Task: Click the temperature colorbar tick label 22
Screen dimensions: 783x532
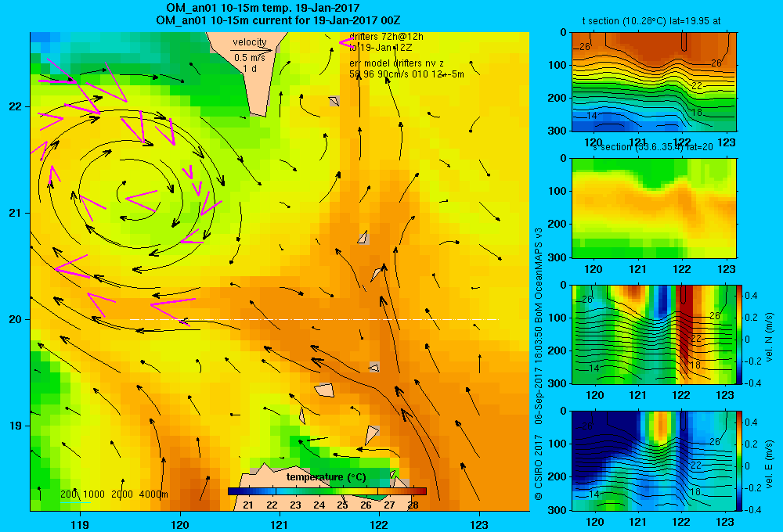Action: pyautogui.click(x=272, y=505)
